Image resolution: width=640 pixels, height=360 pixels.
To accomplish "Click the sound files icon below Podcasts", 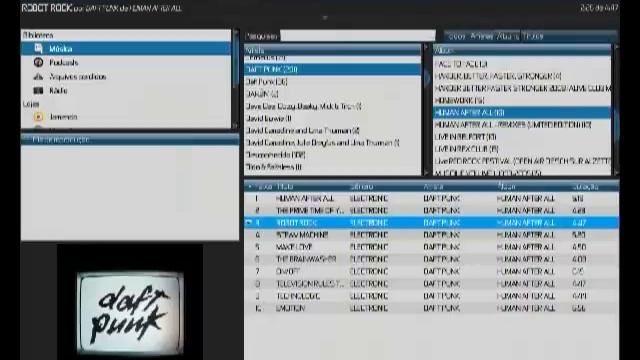I will pyautogui.click(x=38, y=76).
